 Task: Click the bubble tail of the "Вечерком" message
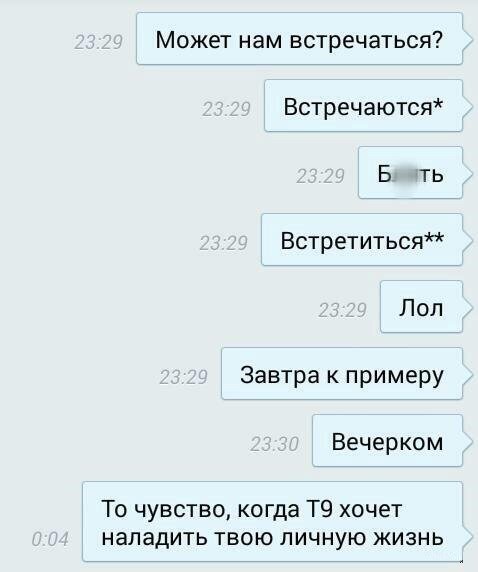click(x=467, y=441)
